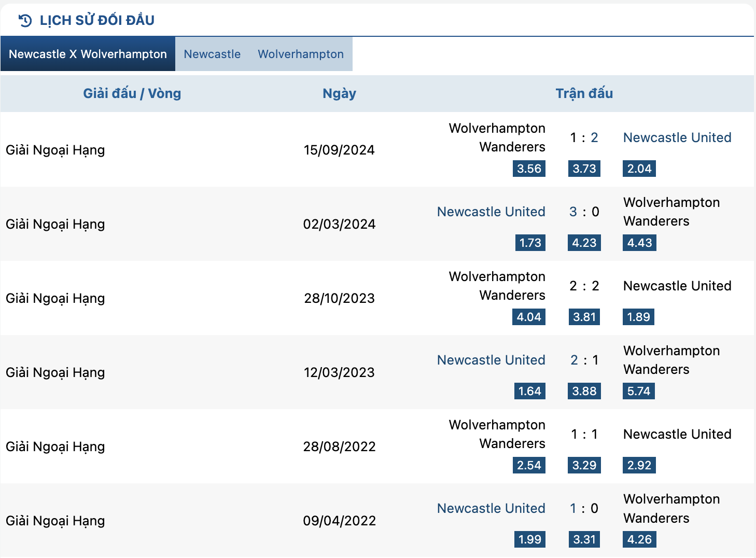Click the 3.88 draw odds badge
The width and height of the screenshot is (756, 558).
[584, 391]
